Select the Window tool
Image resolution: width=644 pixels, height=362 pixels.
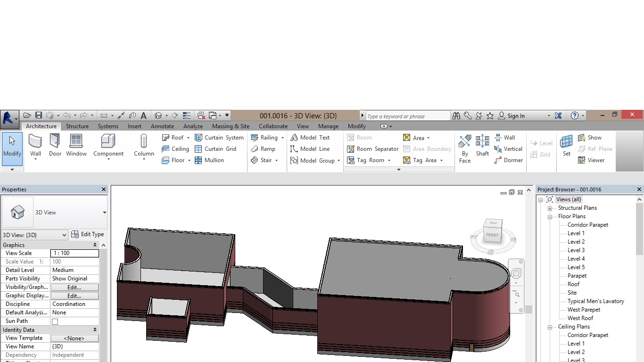tap(76, 145)
